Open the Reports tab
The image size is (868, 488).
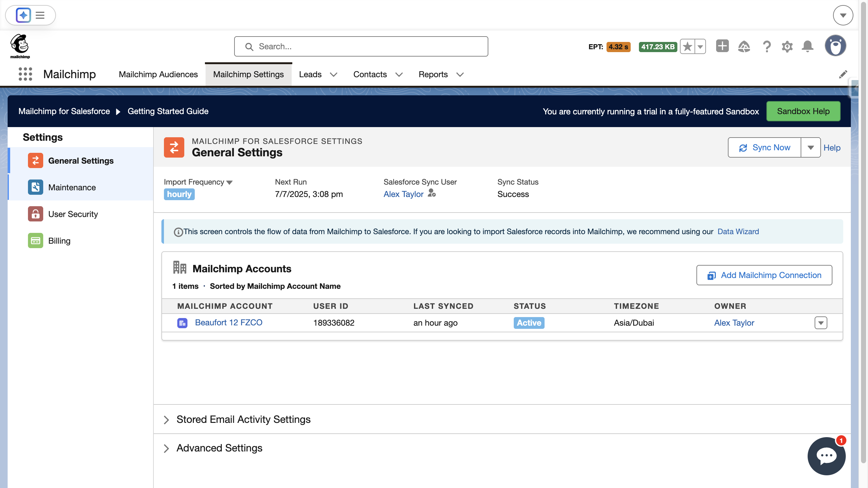(x=433, y=74)
